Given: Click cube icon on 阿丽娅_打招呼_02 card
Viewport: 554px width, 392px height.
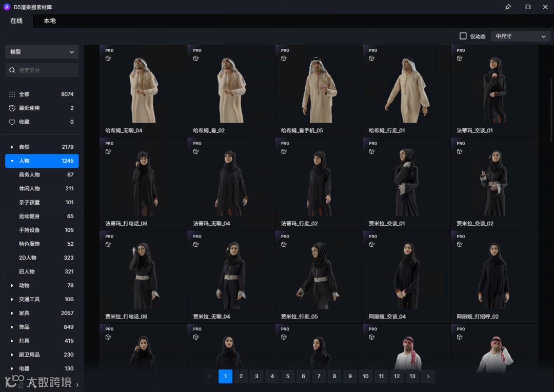Looking at the screenshot, I should (460, 244).
